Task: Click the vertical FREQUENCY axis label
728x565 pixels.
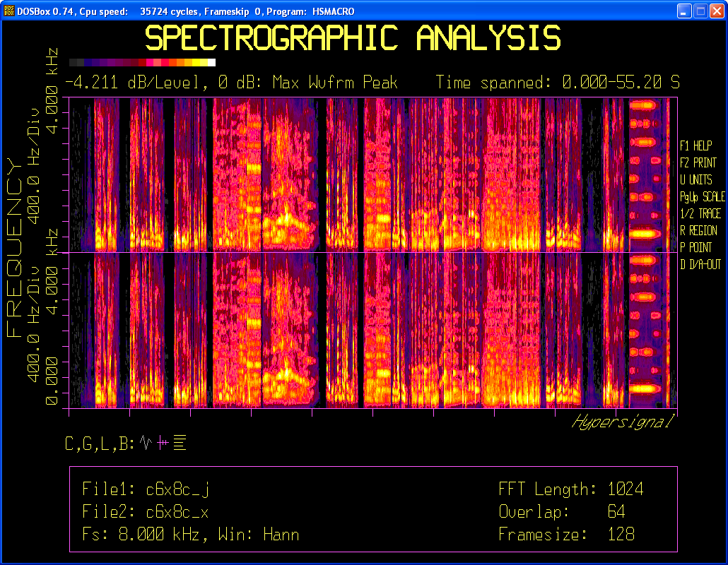Action: 14,248
